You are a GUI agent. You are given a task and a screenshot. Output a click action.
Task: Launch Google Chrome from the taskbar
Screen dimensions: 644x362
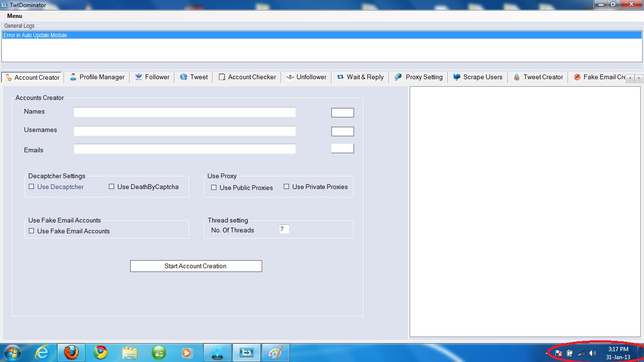pos(100,353)
